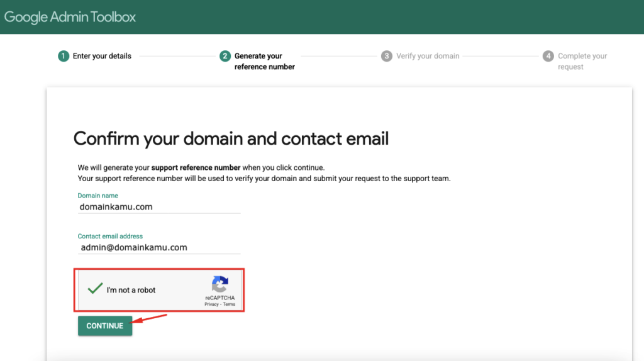Open the reCAPTCHA Privacy link
The image size is (644, 361).
point(211,304)
